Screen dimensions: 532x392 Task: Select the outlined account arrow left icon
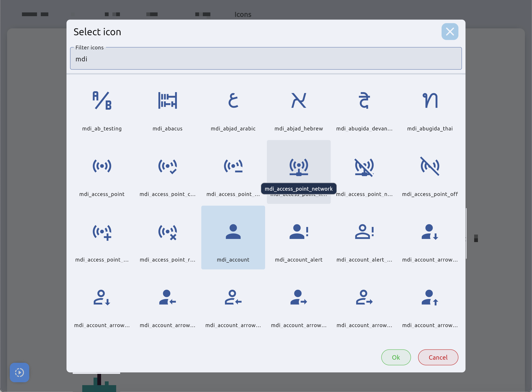point(233,303)
